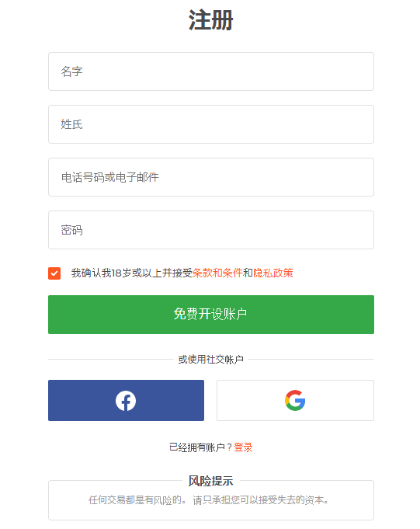Click the white checkmark icon in orange box

click(x=54, y=273)
